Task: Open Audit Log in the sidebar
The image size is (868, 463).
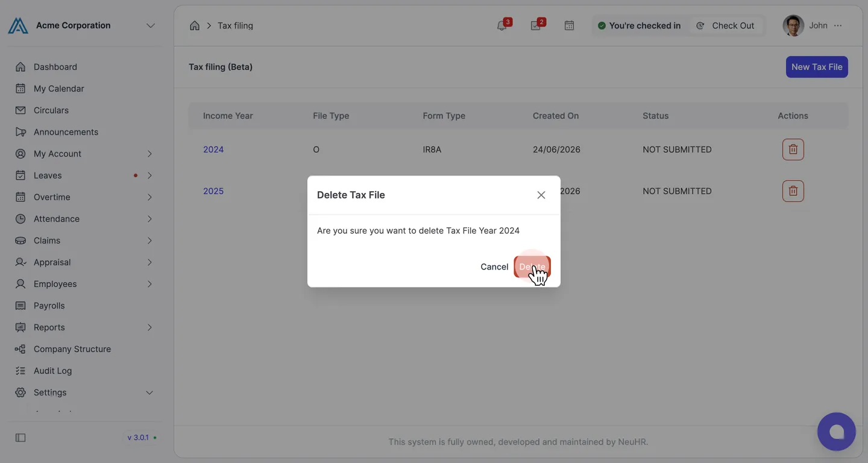Action: coord(52,371)
